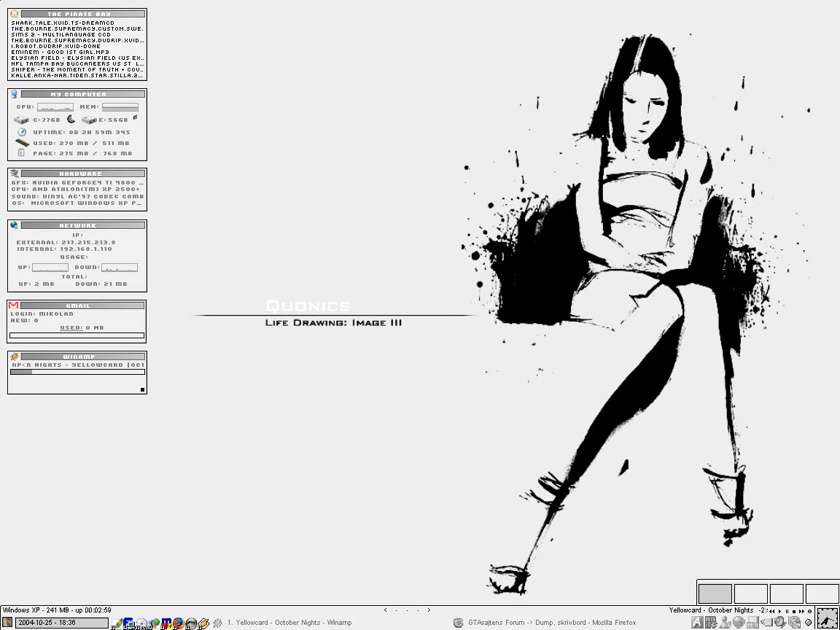The image size is (840, 630).
Task: Click the letter A tray icon
Action: point(698,623)
